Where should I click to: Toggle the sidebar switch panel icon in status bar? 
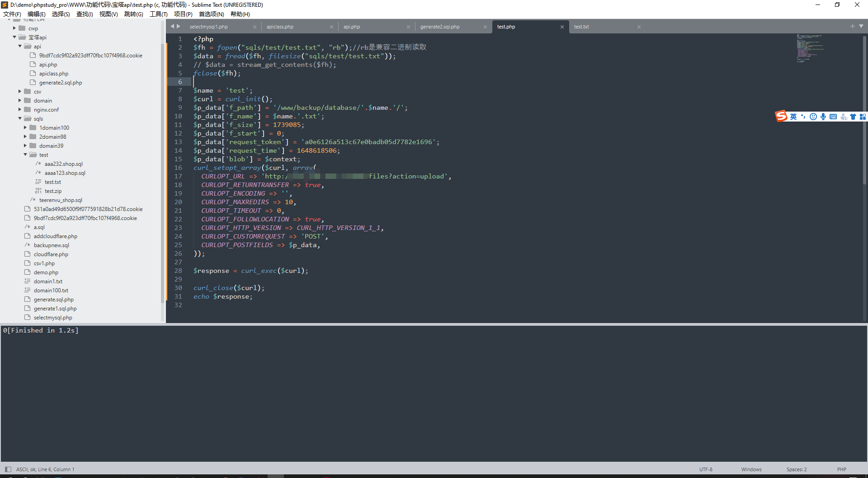tap(8, 469)
